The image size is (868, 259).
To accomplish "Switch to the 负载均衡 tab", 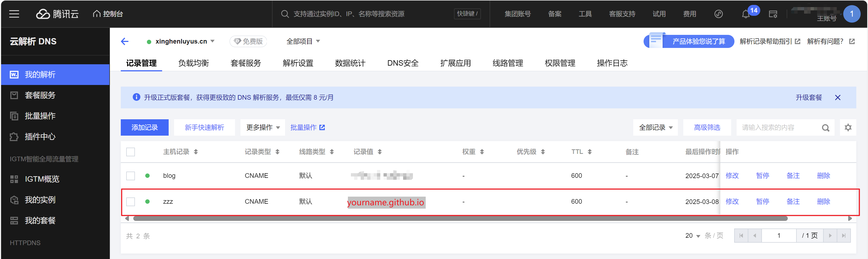I will point(193,63).
